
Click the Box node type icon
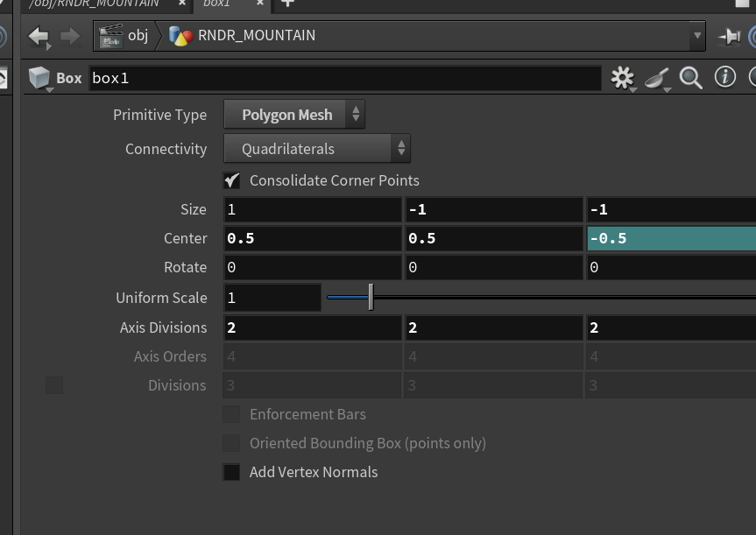(x=39, y=78)
